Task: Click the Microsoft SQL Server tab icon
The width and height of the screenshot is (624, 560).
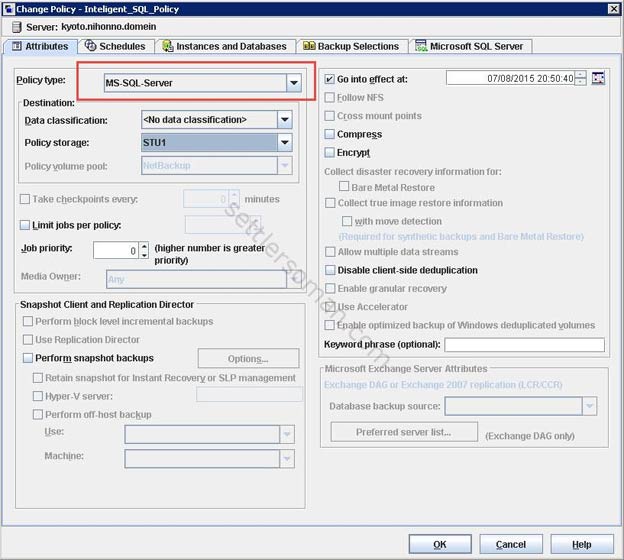Action: (421, 46)
